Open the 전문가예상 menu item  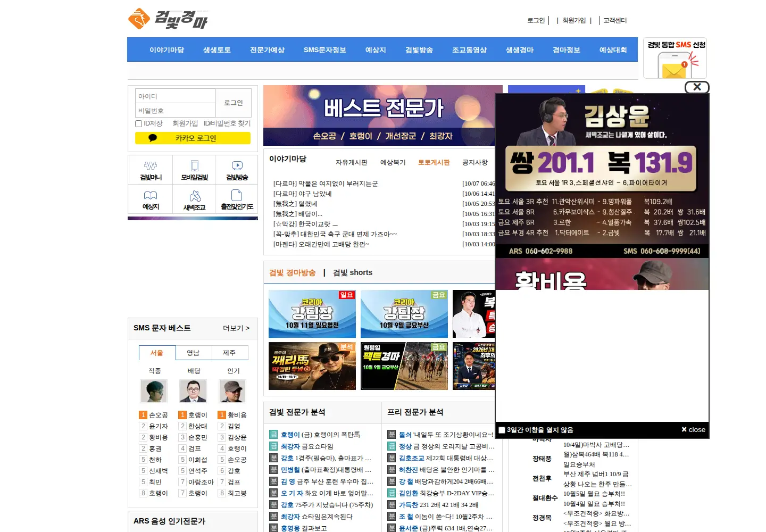tap(267, 49)
